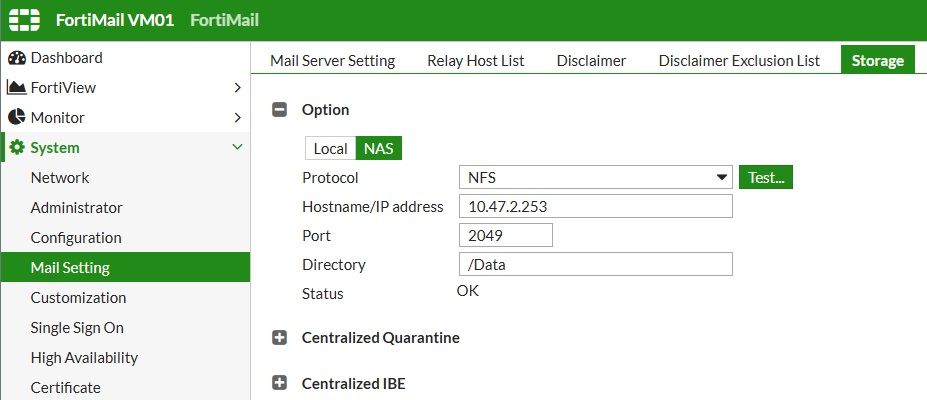Click the Dashboard gauge icon
The height and width of the screenshot is (400, 927).
[17, 58]
